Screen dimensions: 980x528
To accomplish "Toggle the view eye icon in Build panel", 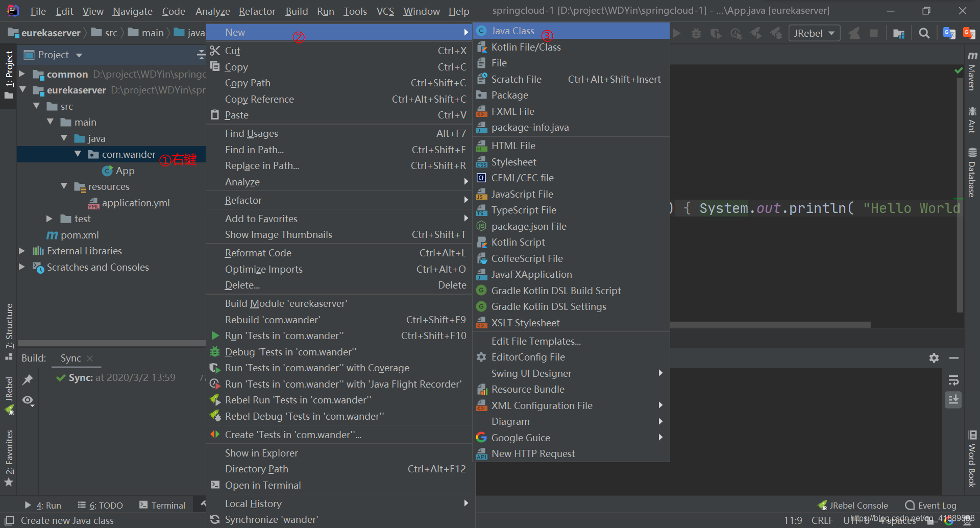I will (28, 401).
